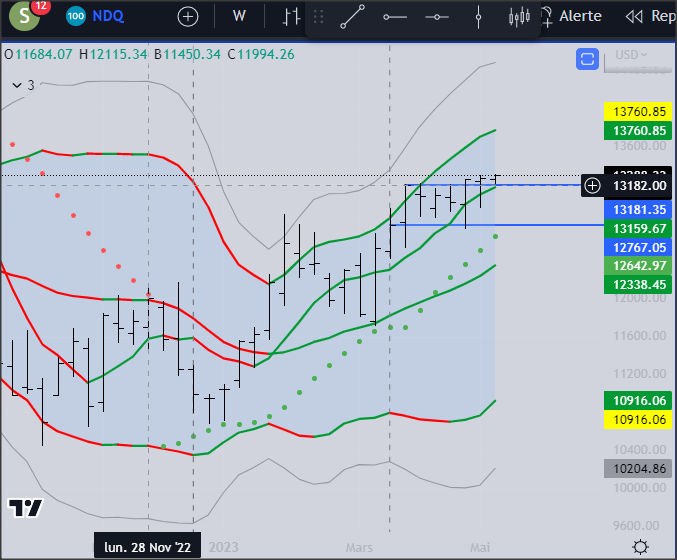
Task: Add a symbol to compare with the plus icon
Action: [x=188, y=17]
